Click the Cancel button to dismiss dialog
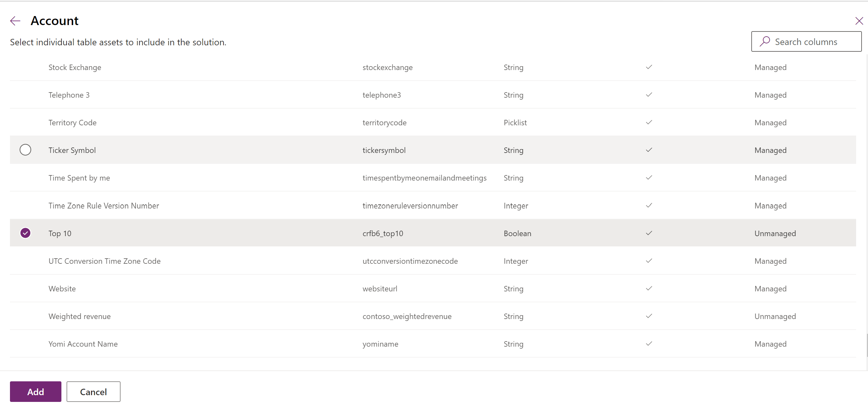The image size is (868, 408). [x=93, y=391]
